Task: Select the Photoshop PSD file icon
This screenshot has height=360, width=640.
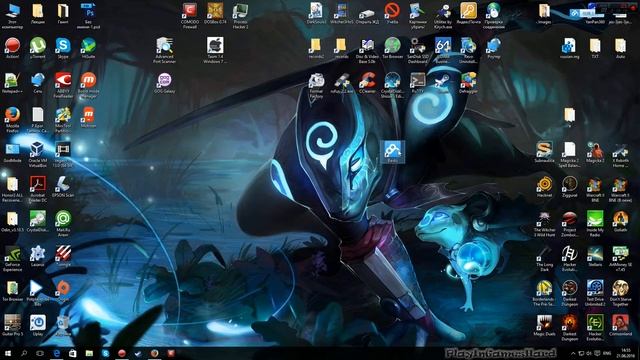Action: pyautogui.click(x=88, y=16)
